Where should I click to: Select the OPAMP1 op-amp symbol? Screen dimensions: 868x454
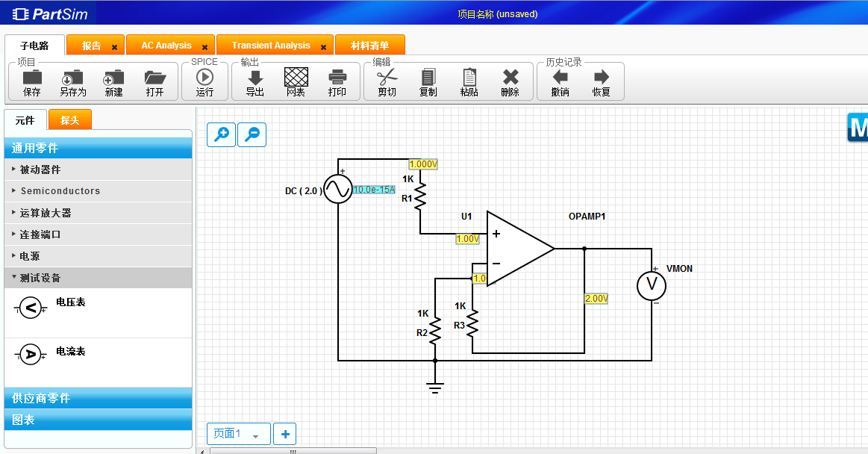point(520,249)
